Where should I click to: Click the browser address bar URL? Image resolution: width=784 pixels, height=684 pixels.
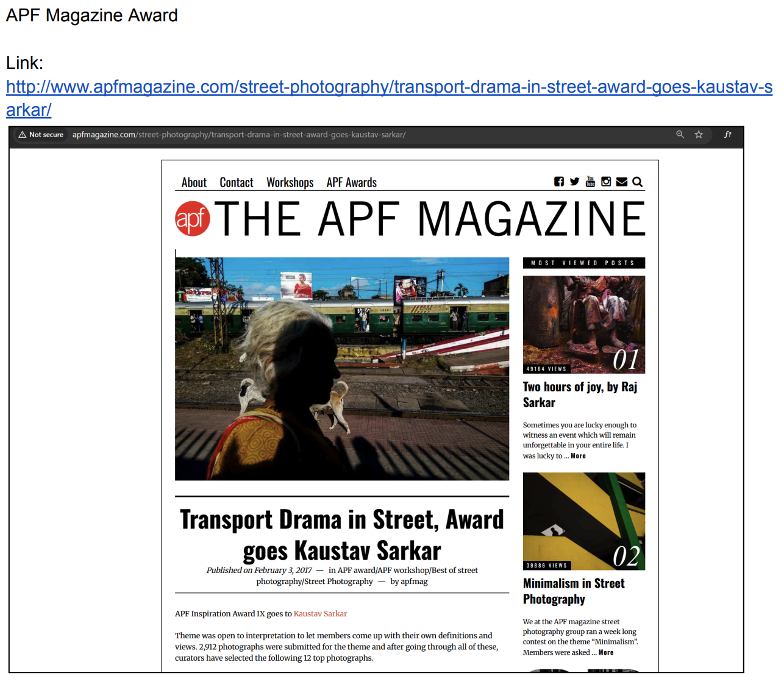point(239,135)
